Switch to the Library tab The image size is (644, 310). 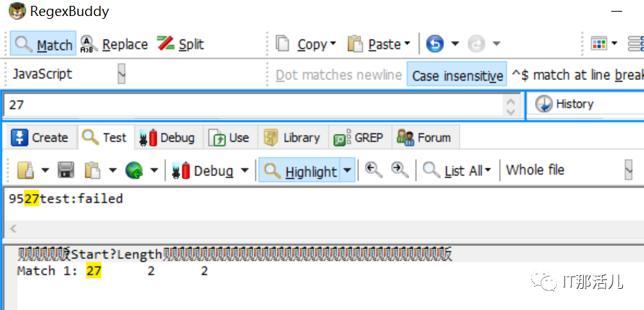coord(292,138)
